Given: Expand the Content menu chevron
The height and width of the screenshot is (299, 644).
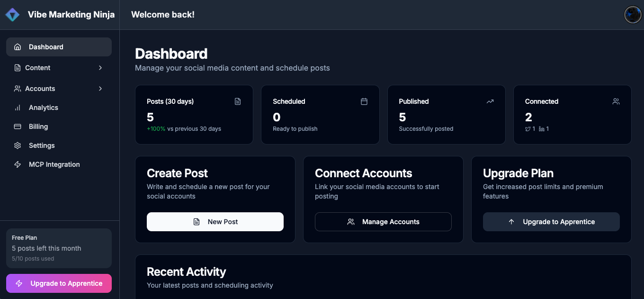Looking at the screenshot, I should [100, 68].
